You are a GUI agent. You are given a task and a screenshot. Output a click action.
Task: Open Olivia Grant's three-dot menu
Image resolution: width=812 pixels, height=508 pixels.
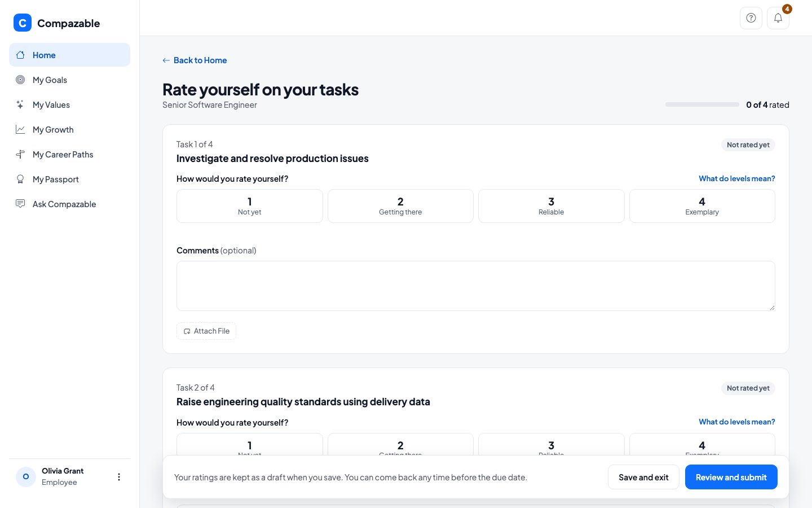(x=119, y=477)
